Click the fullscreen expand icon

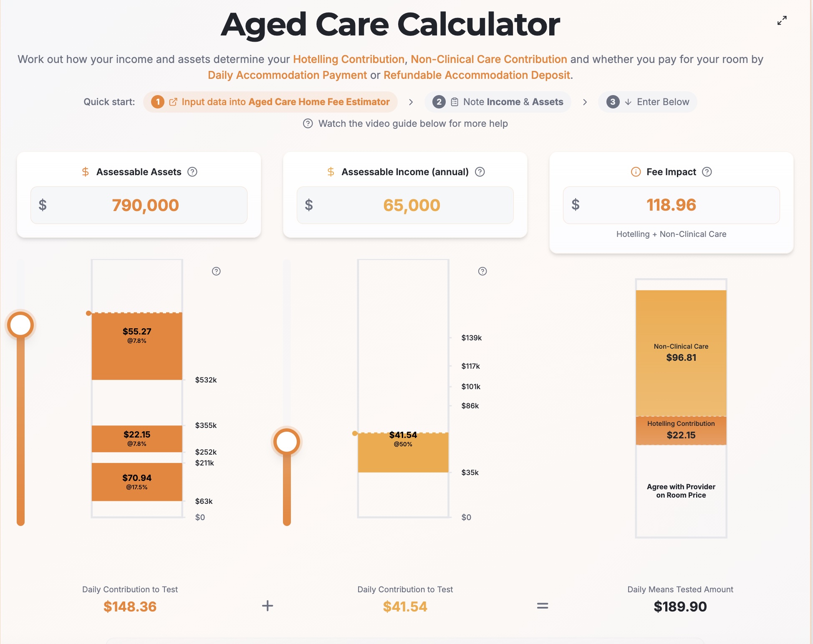click(x=782, y=20)
